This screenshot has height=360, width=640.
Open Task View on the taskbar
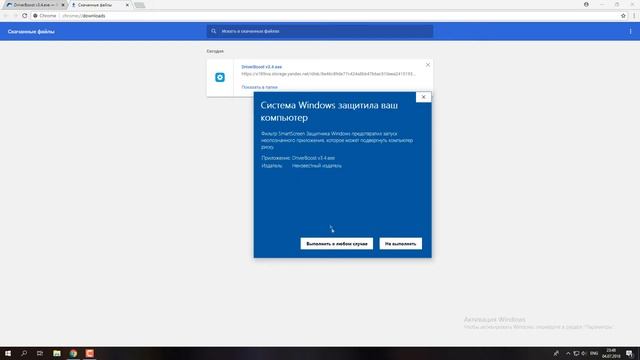(x=40, y=353)
